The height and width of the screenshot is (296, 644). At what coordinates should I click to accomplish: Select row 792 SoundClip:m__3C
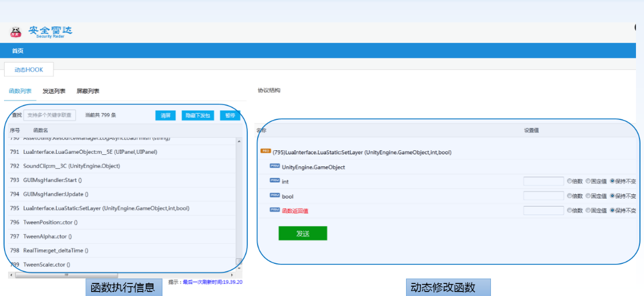(x=122, y=166)
